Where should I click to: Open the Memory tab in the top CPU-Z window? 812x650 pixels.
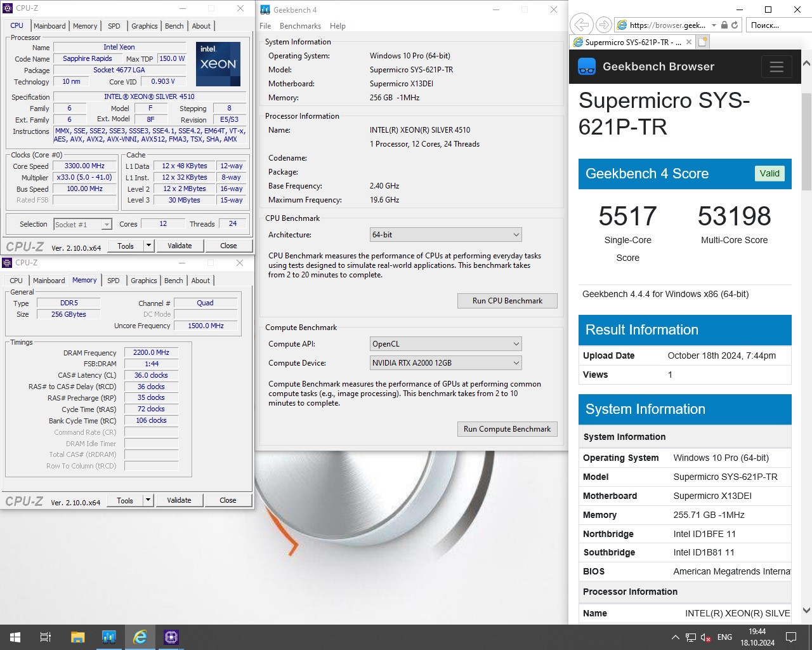85,26
